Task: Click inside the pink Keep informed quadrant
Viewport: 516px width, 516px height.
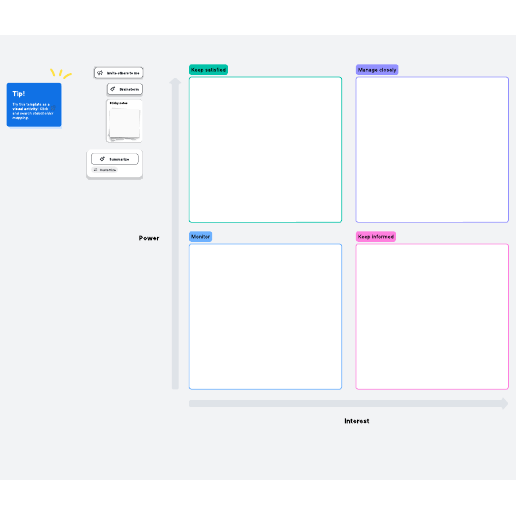Action: (432, 316)
